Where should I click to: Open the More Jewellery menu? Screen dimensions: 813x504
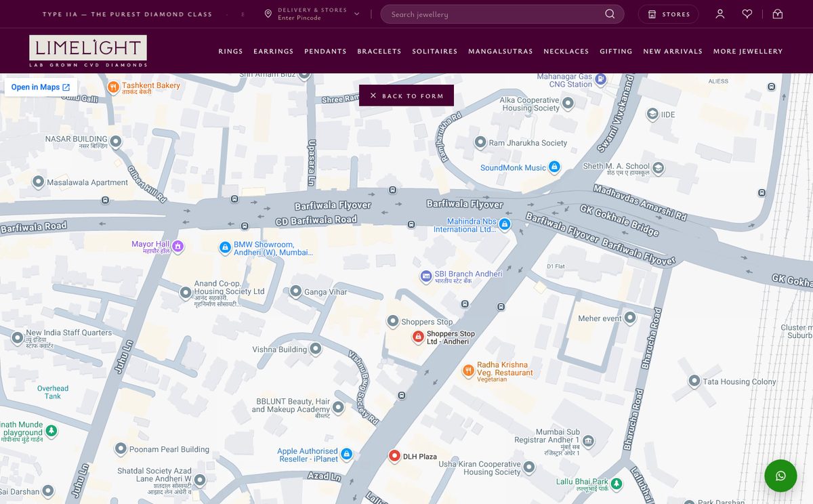tap(748, 51)
